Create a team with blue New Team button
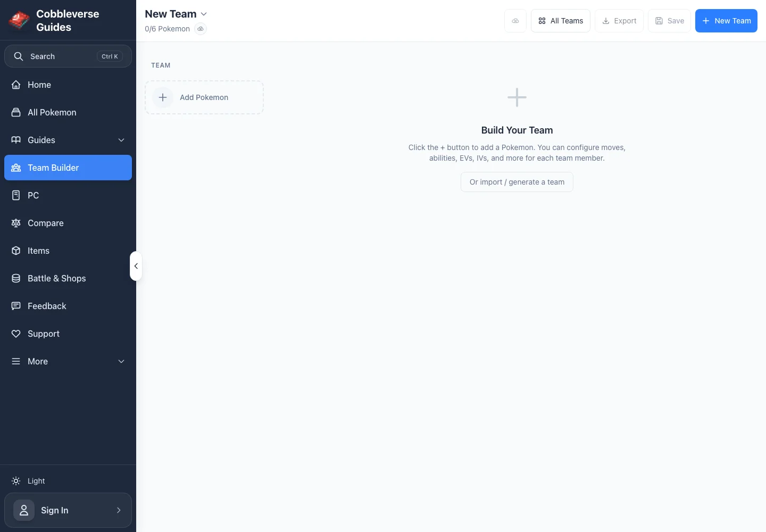The height and width of the screenshot is (532, 766). (726, 21)
